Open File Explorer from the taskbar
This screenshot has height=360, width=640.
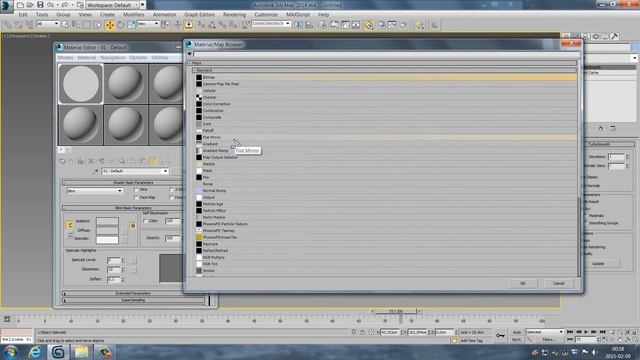[81, 352]
